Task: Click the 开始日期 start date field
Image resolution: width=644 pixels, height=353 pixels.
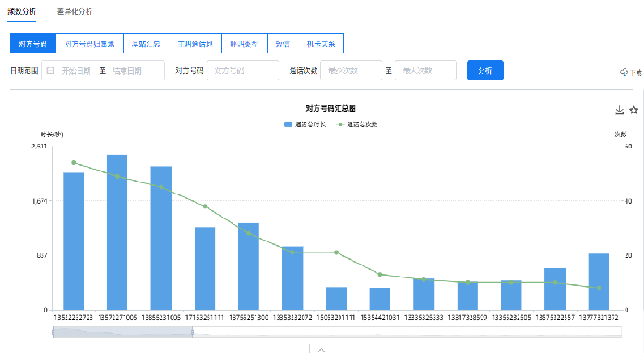Action: point(76,71)
